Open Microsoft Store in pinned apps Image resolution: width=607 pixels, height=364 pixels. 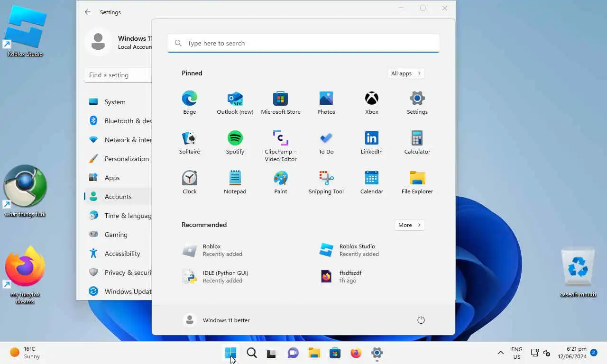[281, 103]
